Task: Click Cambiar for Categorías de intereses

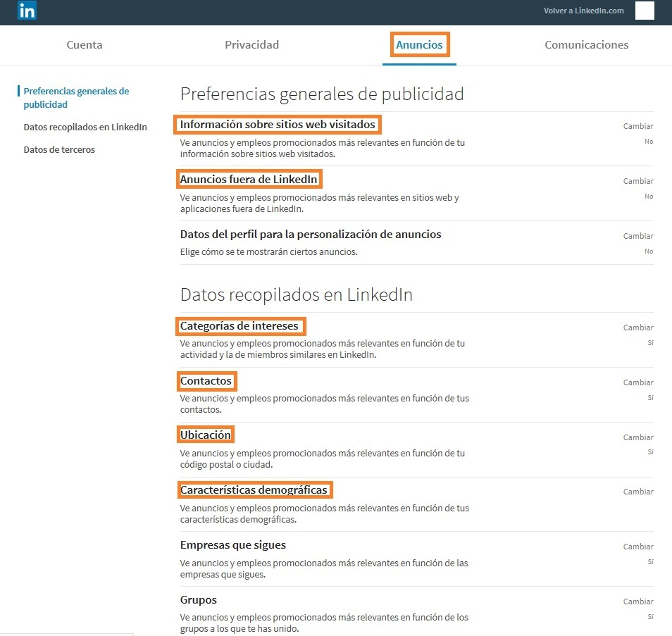Action: coord(638,328)
